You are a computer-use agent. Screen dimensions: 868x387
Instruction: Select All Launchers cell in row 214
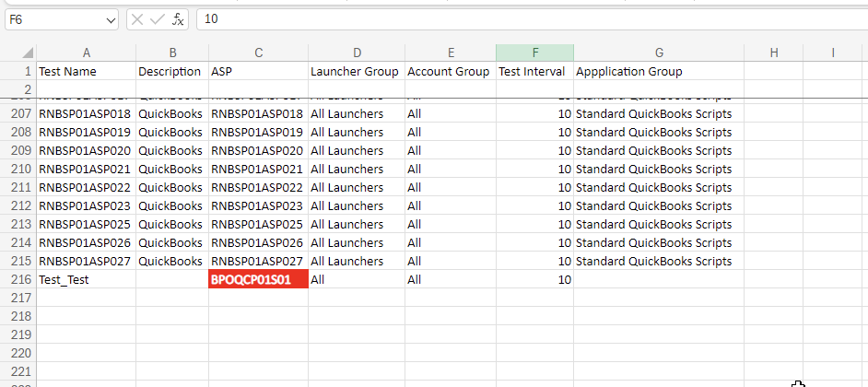pos(357,242)
